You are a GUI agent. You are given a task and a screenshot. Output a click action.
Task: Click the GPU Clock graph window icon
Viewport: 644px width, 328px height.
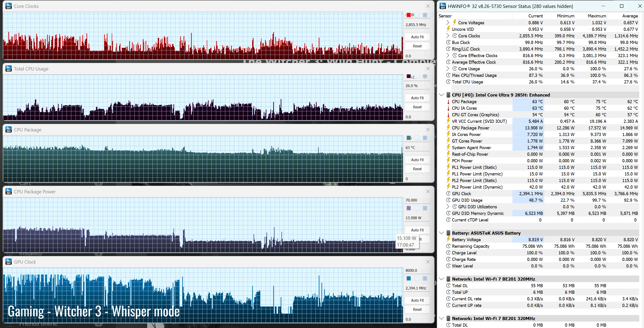point(9,262)
